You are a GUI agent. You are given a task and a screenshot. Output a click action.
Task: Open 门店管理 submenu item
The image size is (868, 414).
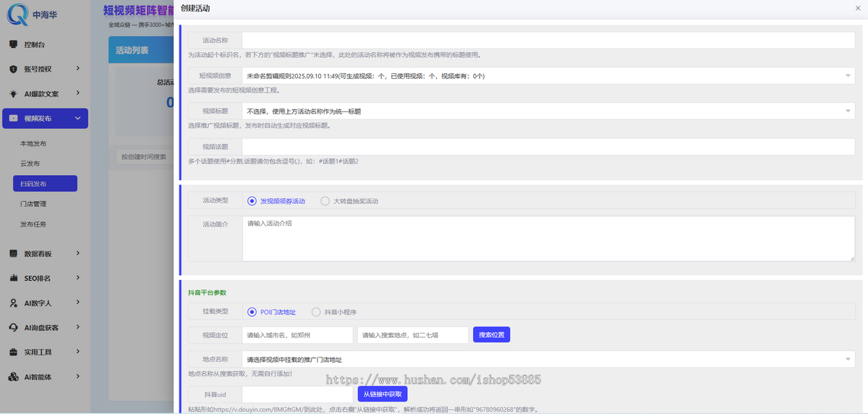[x=33, y=204]
